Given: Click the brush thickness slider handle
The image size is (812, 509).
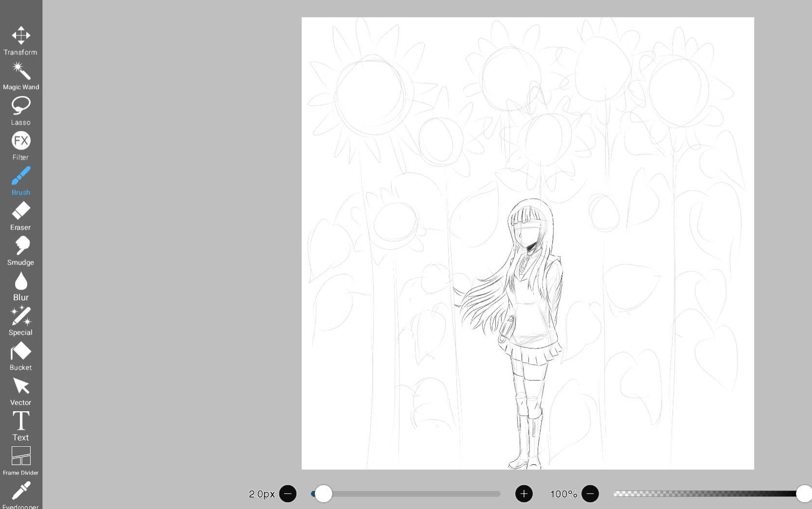Looking at the screenshot, I should click(324, 494).
